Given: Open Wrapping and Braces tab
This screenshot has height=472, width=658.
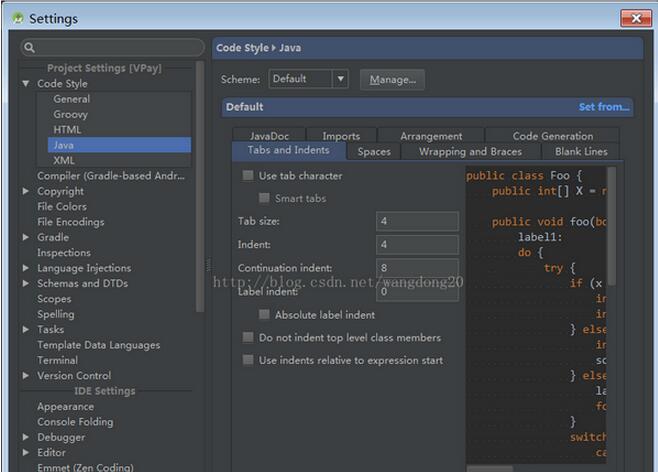Looking at the screenshot, I should 470,151.
